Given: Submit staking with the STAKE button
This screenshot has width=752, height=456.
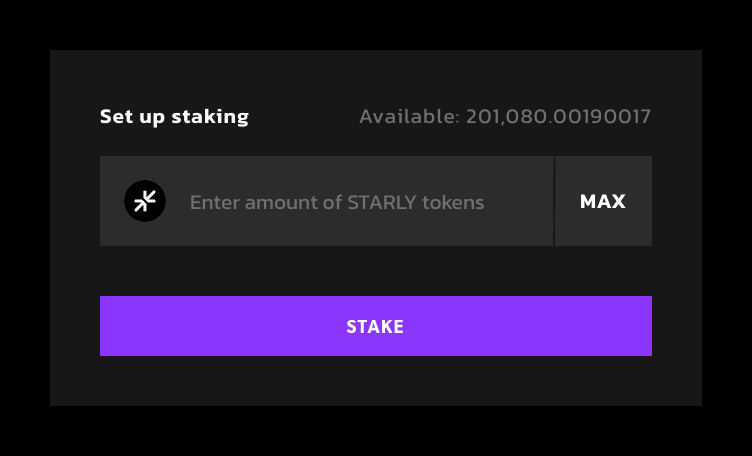Looking at the screenshot, I should click(375, 326).
